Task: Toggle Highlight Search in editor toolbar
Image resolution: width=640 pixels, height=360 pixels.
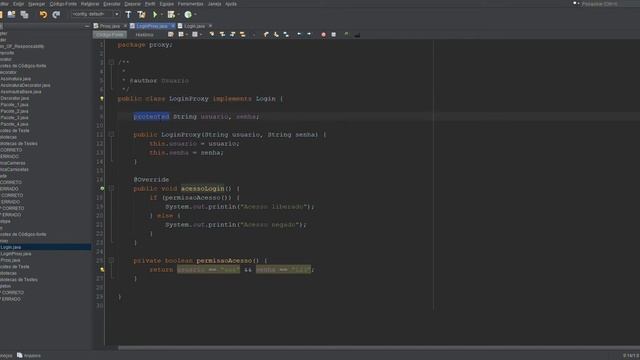Action: (x=242, y=35)
